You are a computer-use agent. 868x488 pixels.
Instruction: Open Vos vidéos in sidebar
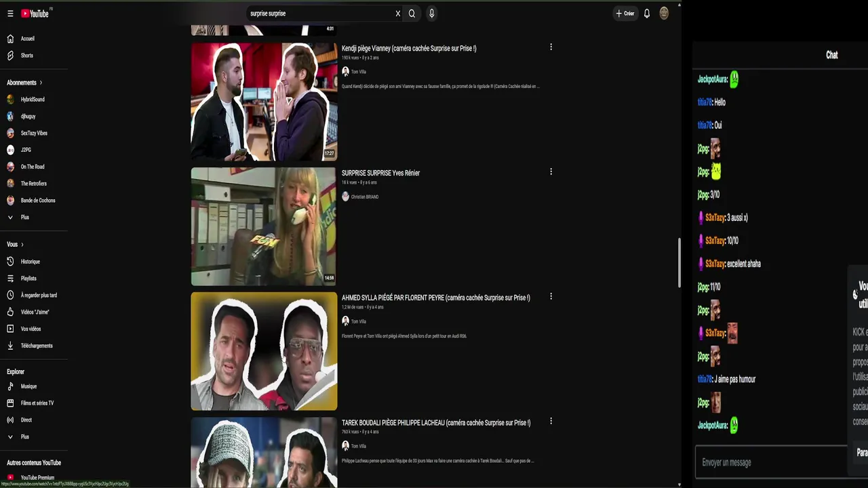[x=31, y=329]
